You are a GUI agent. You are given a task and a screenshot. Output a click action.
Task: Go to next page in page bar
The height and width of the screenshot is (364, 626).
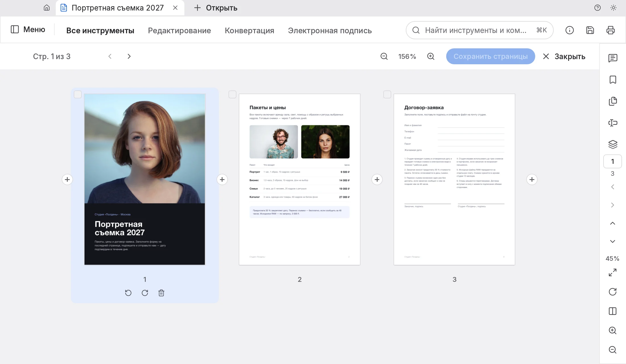tap(129, 56)
